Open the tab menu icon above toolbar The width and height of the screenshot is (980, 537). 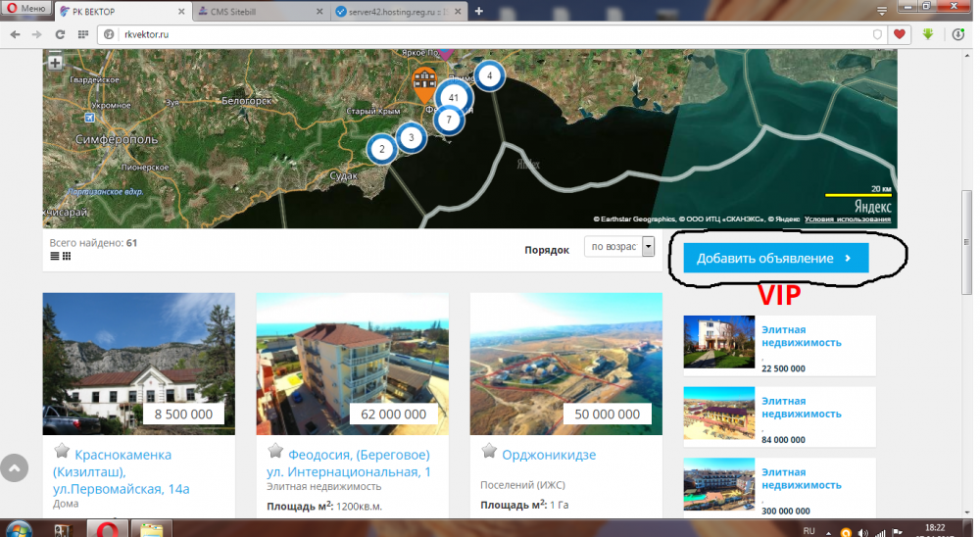[x=882, y=11]
